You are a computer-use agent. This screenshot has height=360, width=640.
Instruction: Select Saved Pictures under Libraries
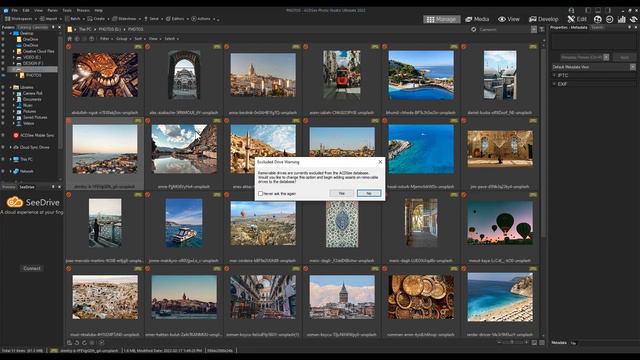[x=35, y=118]
